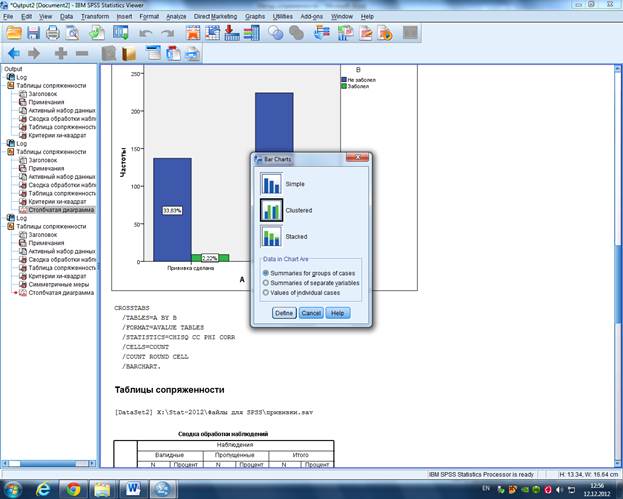Select 'Столбчатая диаграмма' item marked with red arrow

61,293
